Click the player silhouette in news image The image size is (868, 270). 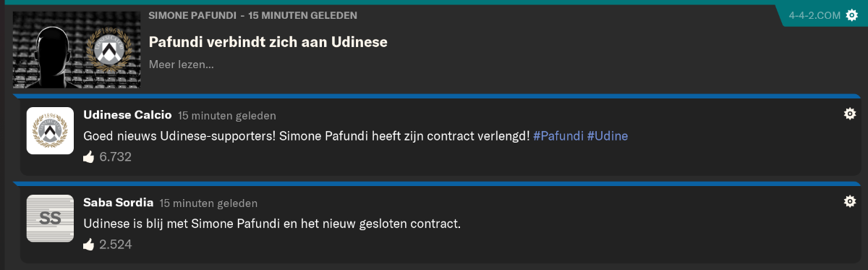pyautogui.click(x=47, y=52)
